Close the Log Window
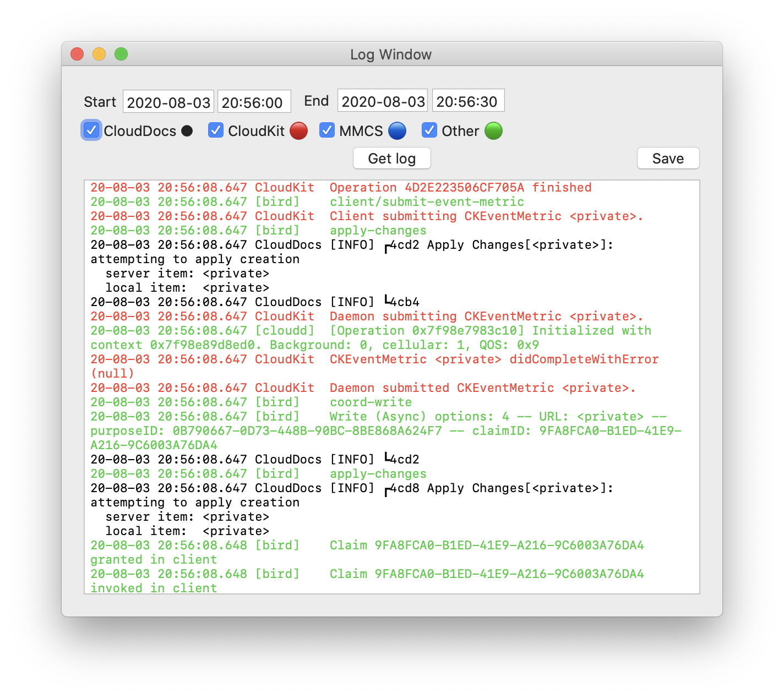 click(x=77, y=54)
